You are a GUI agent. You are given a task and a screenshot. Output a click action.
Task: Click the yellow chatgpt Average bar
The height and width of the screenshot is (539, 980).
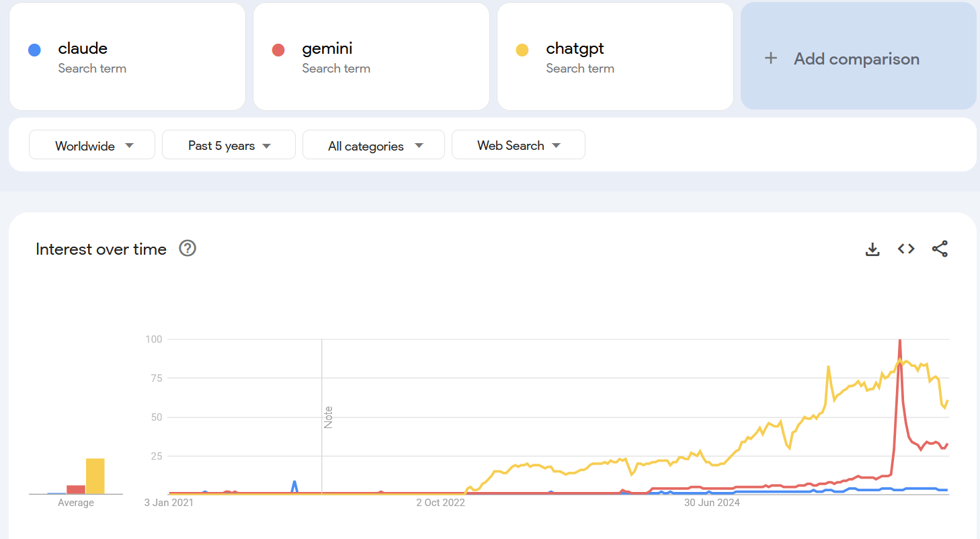point(95,476)
